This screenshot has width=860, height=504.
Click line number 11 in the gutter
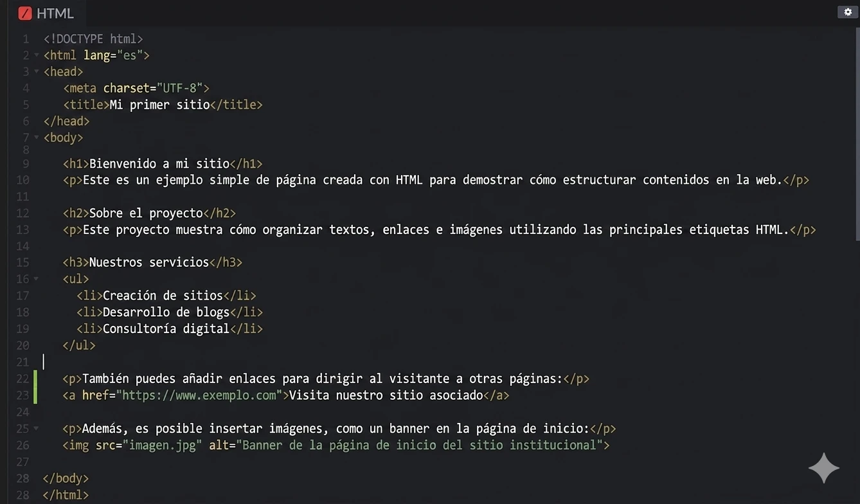(23, 196)
